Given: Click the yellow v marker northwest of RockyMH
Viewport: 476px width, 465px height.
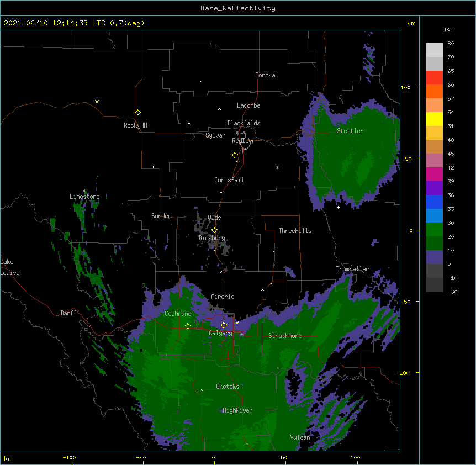Looking at the screenshot, I should click(x=97, y=102).
